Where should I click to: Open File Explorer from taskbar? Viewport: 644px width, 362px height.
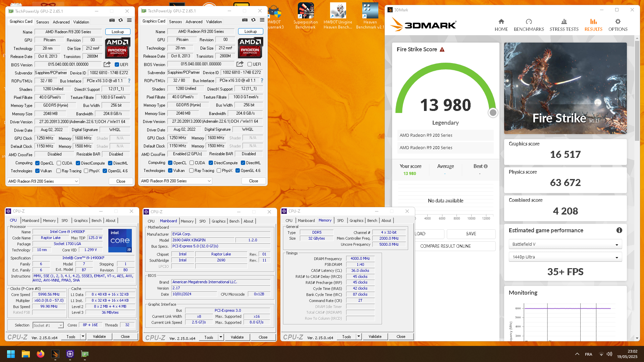pyautogui.click(x=26, y=354)
